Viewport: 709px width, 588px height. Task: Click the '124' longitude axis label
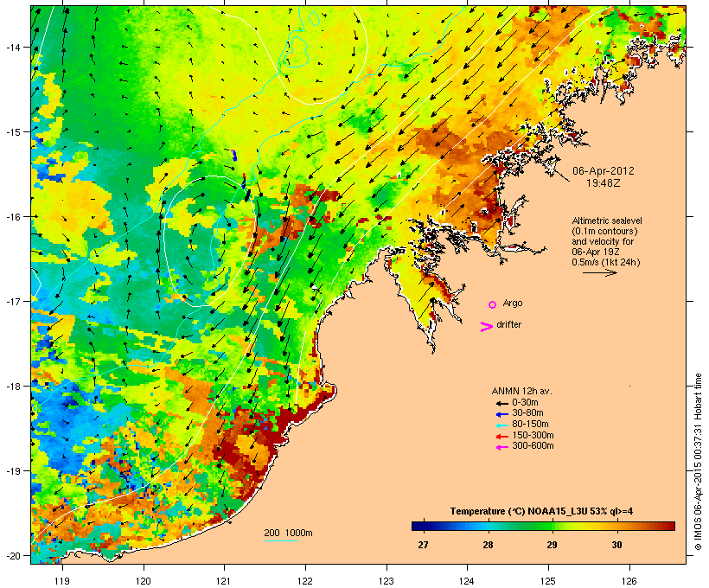[467, 581]
